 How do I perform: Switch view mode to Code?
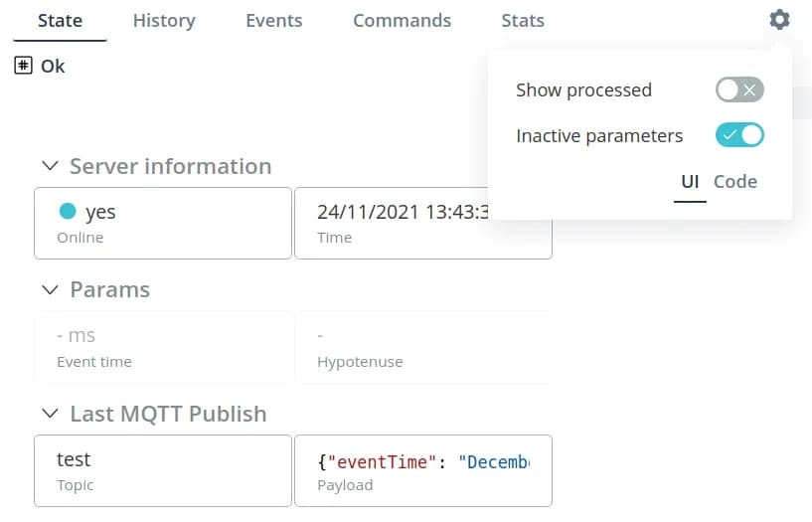735,181
